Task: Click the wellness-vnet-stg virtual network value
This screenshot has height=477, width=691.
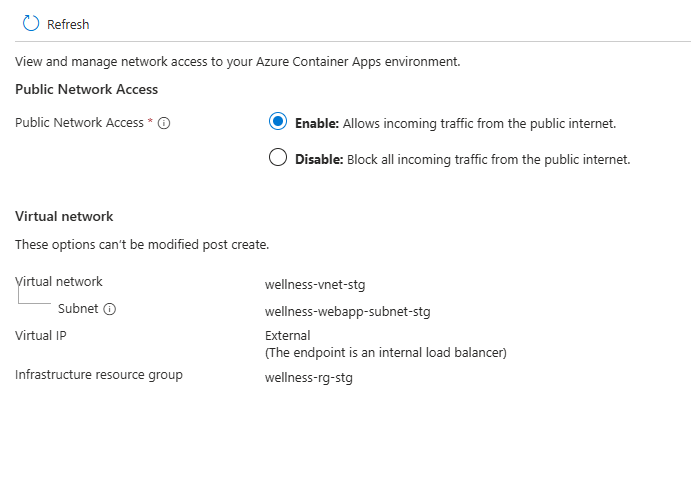Action: pyautogui.click(x=315, y=285)
